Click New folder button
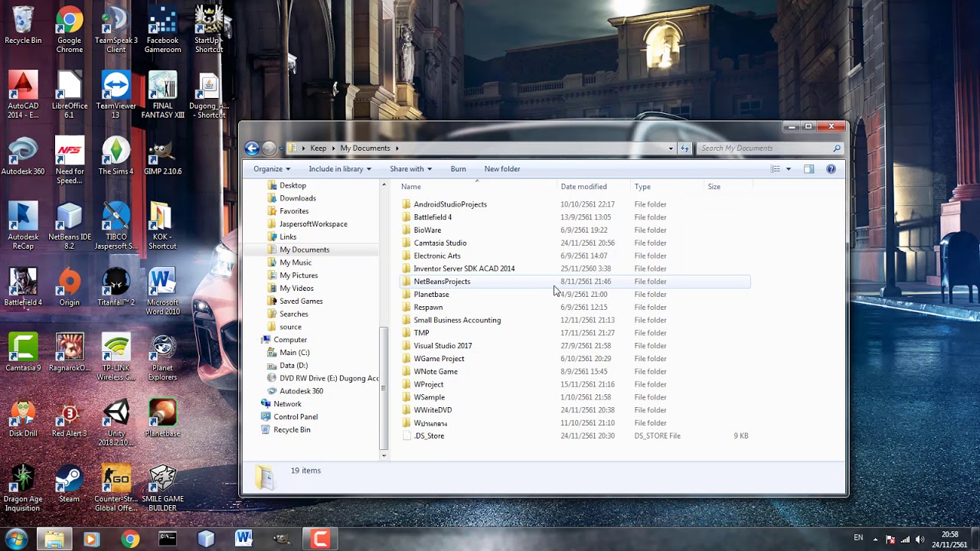 click(x=502, y=169)
